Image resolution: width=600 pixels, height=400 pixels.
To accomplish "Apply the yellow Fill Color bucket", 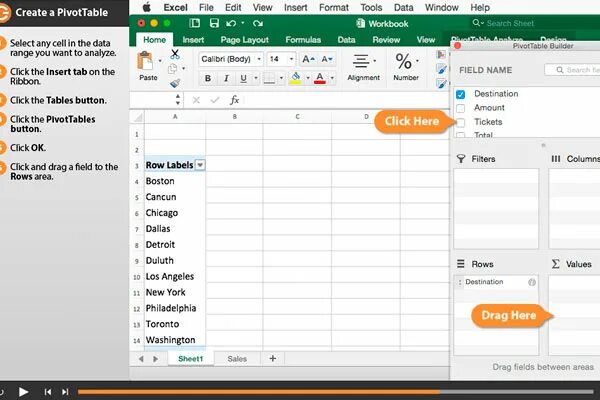I will pyautogui.click(x=295, y=78).
